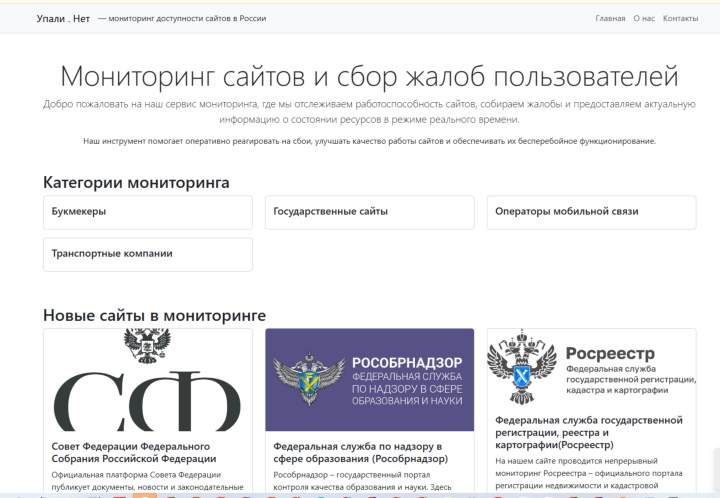The image size is (720, 498).
Task: Click the Мониторинг сайтов и сбор жалоб heading
Action: (370, 76)
